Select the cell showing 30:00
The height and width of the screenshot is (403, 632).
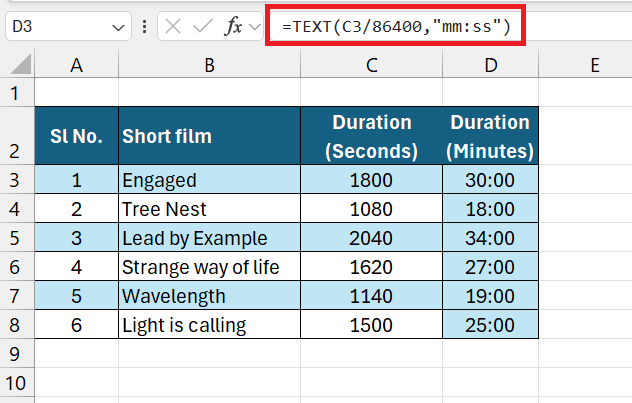pyautogui.click(x=491, y=180)
